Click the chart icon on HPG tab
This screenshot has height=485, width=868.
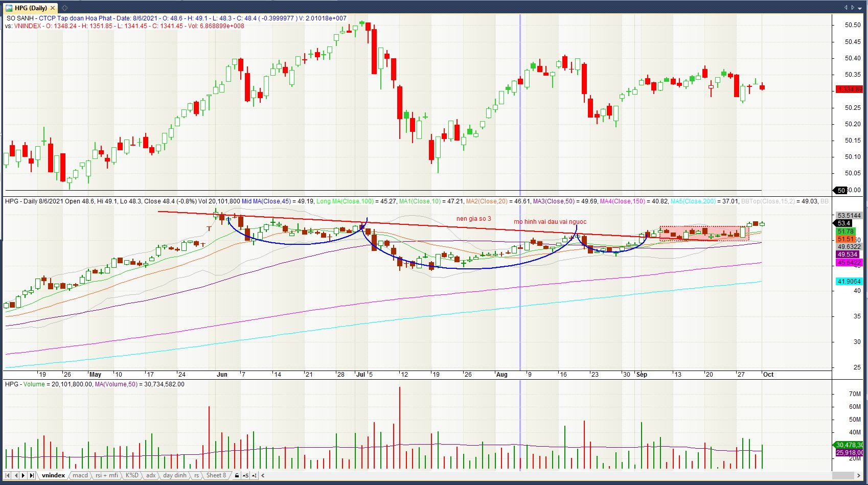[x=9, y=8]
